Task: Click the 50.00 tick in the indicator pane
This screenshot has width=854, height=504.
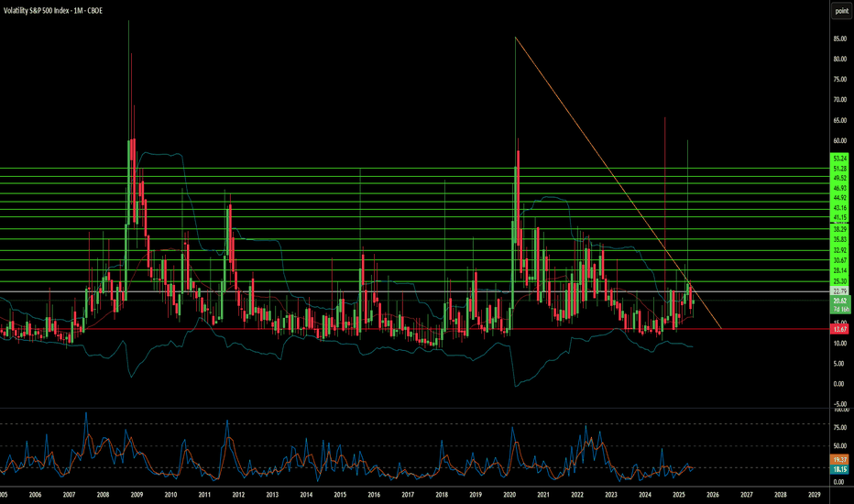Action: pos(840,445)
